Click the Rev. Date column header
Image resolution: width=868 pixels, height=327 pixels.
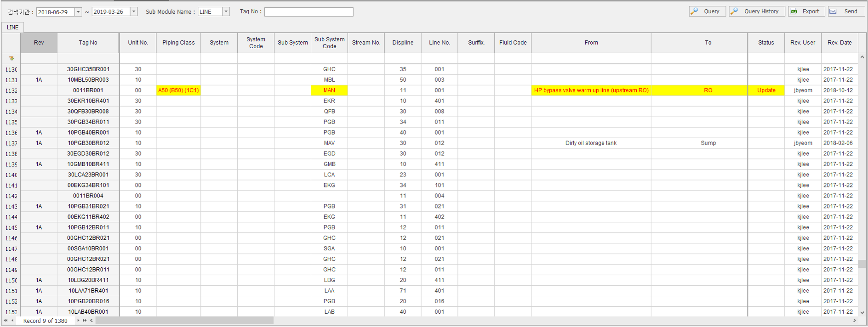(839, 43)
